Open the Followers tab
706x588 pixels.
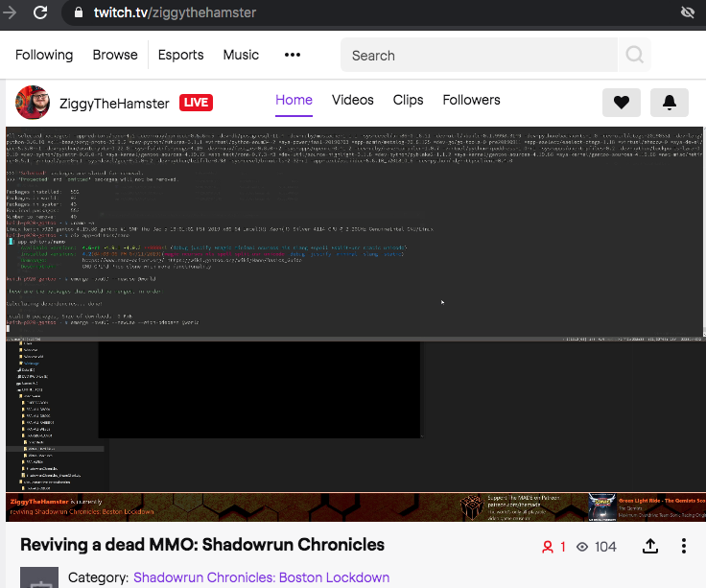(471, 100)
